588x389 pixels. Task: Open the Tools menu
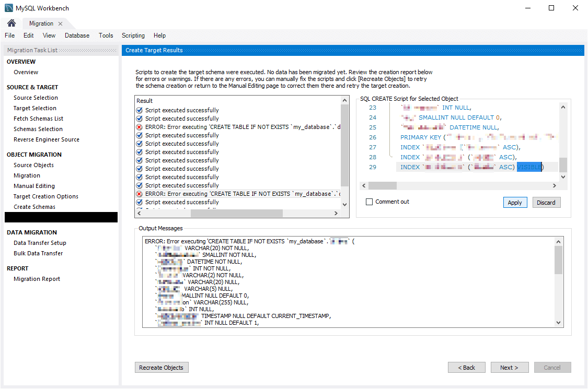click(106, 35)
